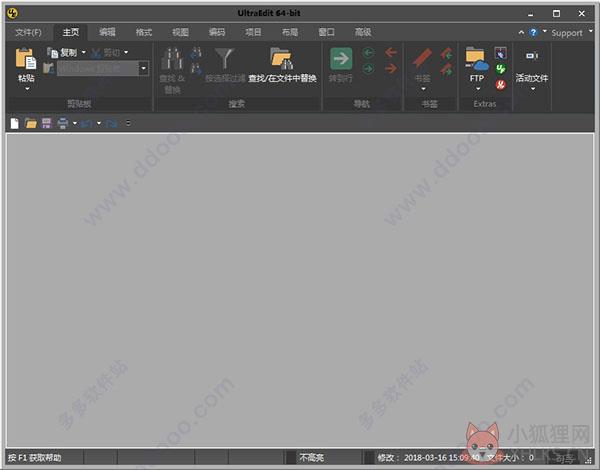The height and width of the screenshot is (470, 600).
Task: Open Find & Replace (查找 & 替换) binoculars
Action: point(172,59)
